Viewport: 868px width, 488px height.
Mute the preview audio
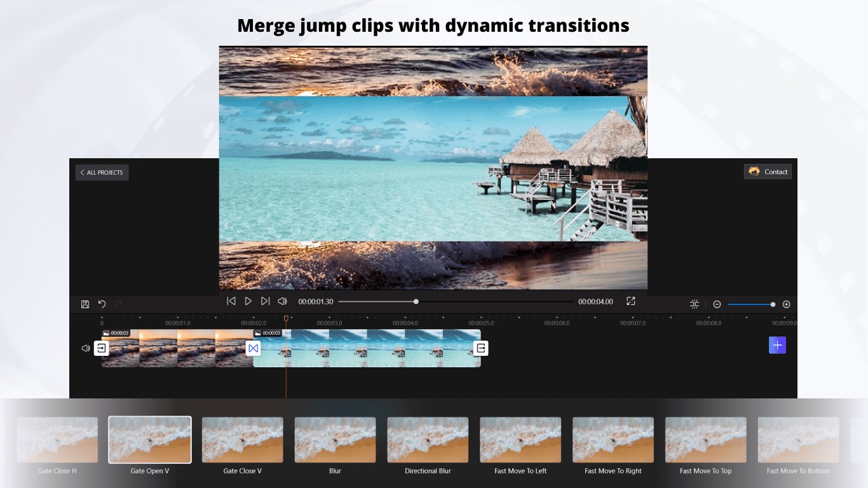[x=282, y=301]
